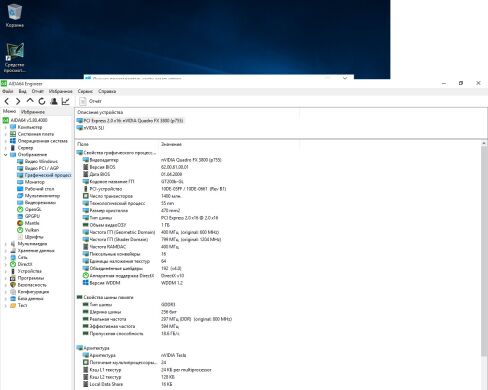Click the Свойства шины памяти group header
Image resolution: width=488 pixels, height=390 pixels.
[105, 297]
